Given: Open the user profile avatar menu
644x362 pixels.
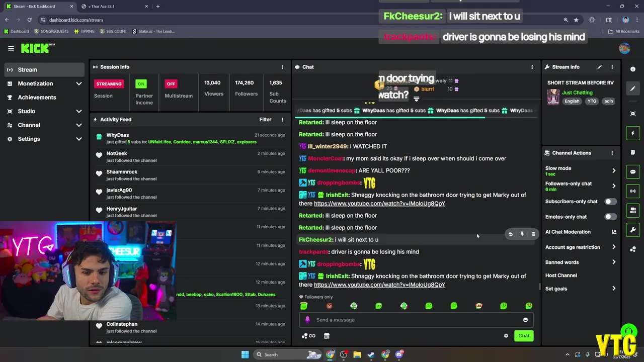Looking at the screenshot, I should point(624,48).
